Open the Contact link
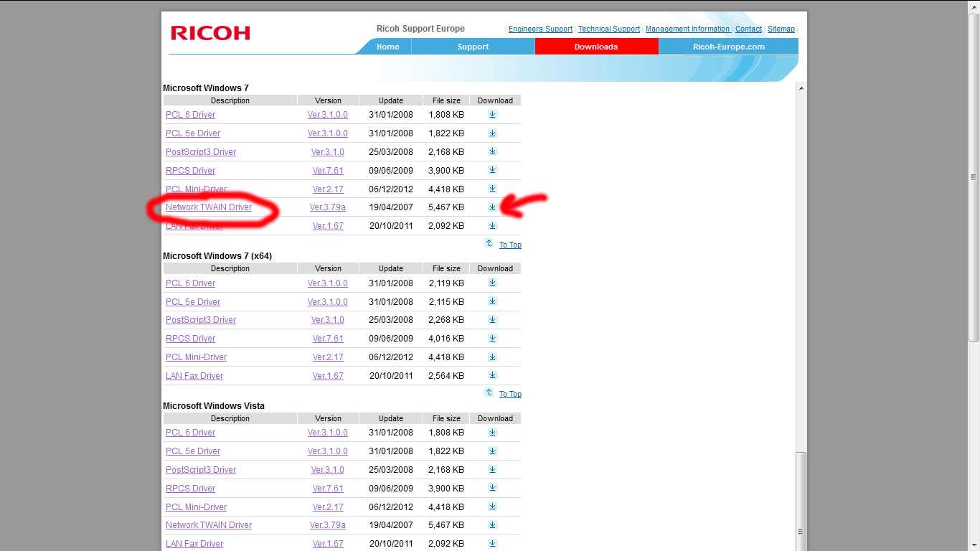The width and height of the screenshot is (980, 551). [748, 29]
